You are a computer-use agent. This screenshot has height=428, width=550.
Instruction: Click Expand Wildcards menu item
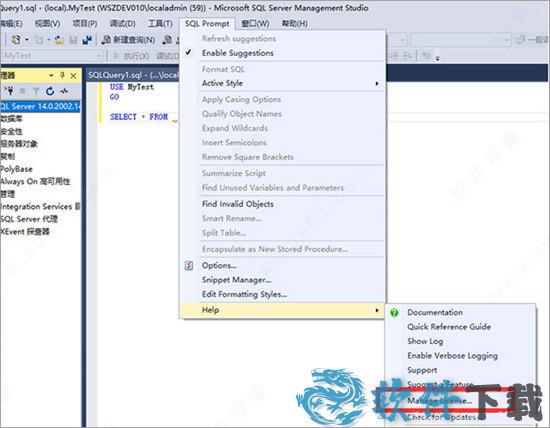coord(235,128)
